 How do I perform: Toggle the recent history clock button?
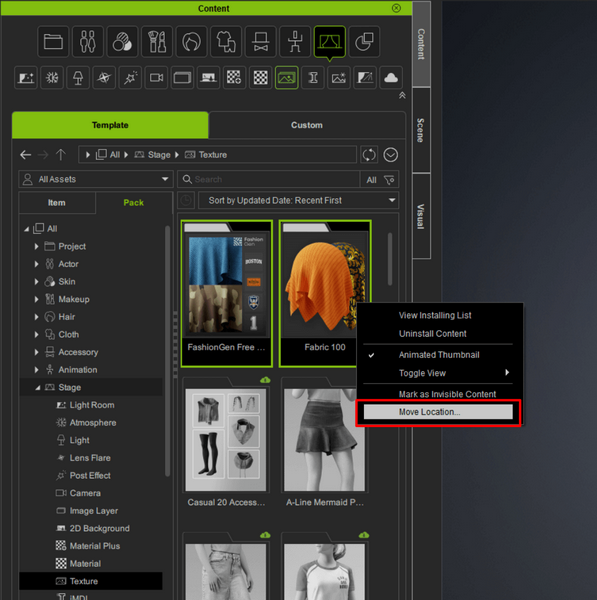tap(186, 201)
